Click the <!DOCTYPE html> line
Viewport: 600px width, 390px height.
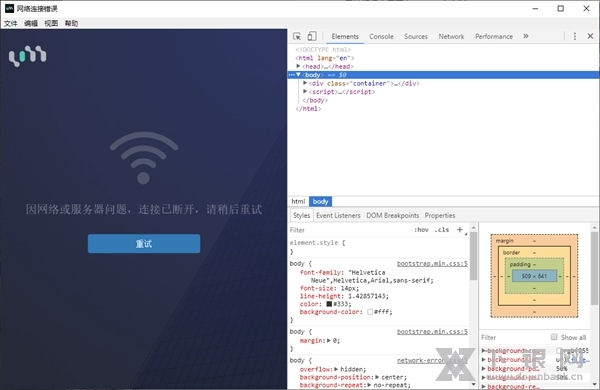tap(323, 50)
